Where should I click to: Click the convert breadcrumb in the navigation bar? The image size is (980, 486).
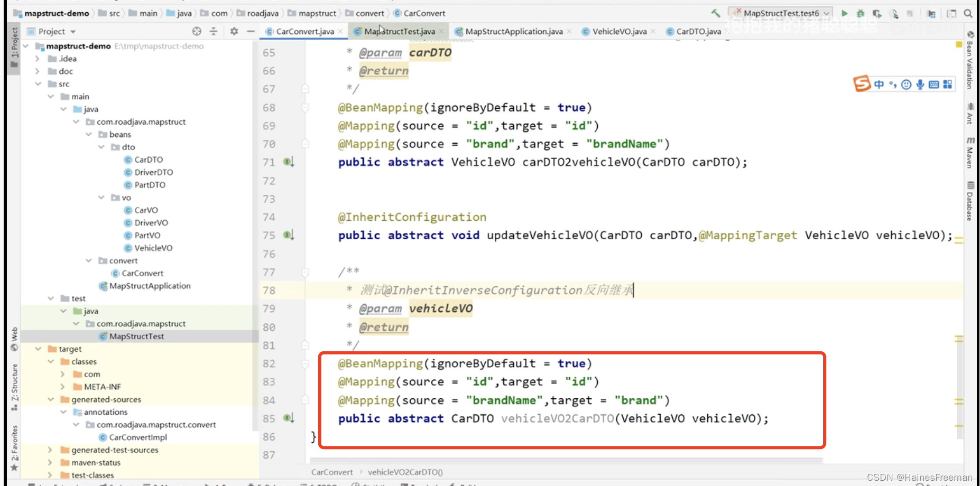click(365, 13)
